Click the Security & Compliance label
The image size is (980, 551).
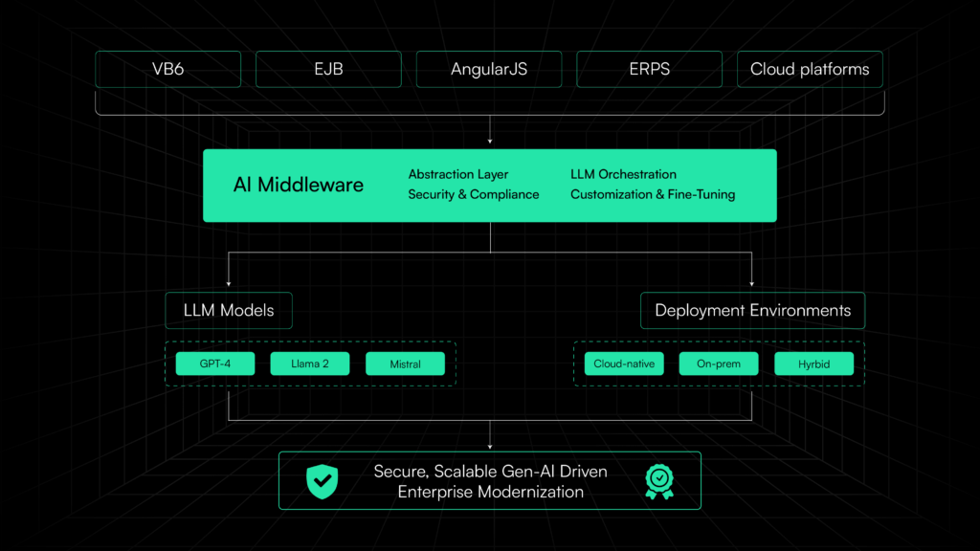474,194
